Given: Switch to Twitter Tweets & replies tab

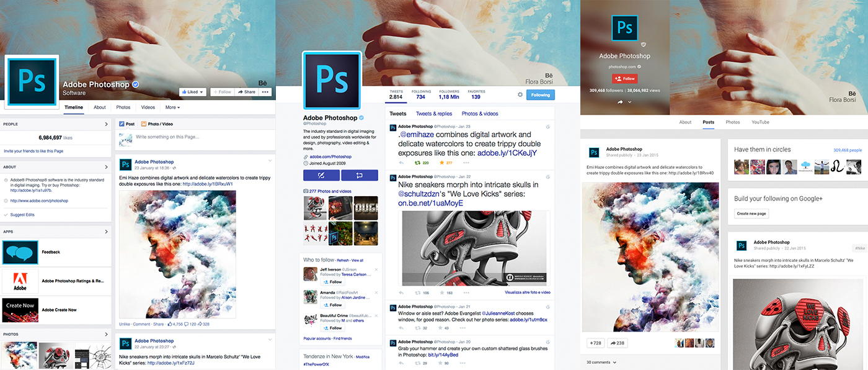Looking at the screenshot, I should coord(434,114).
